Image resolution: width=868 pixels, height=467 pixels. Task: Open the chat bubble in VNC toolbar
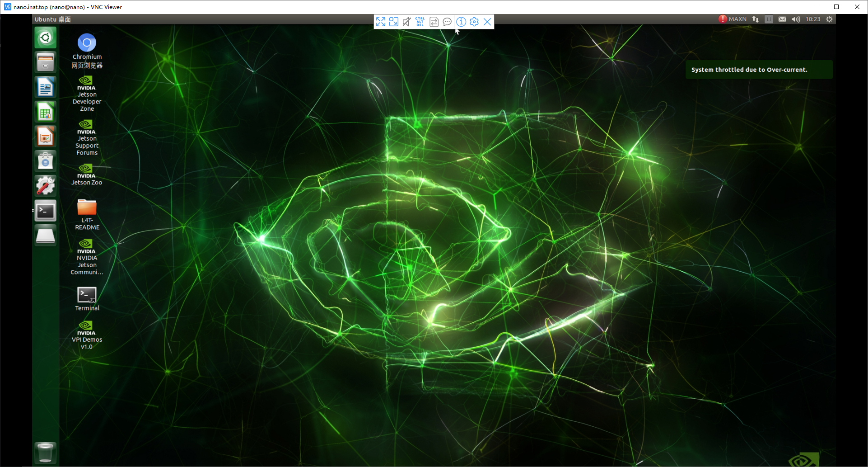point(447,22)
